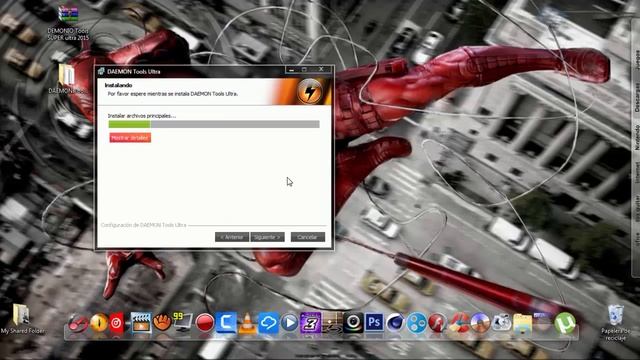
Task: Open DEMONIO Tools SUPER ultra 2015 archive
Action: [68, 23]
